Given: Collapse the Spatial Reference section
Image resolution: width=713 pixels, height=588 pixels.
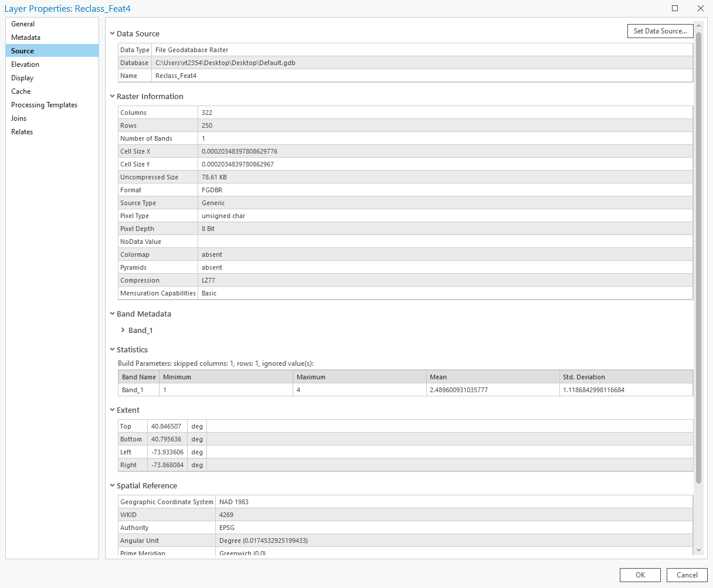Looking at the screenshot, I should click(112, 485).
